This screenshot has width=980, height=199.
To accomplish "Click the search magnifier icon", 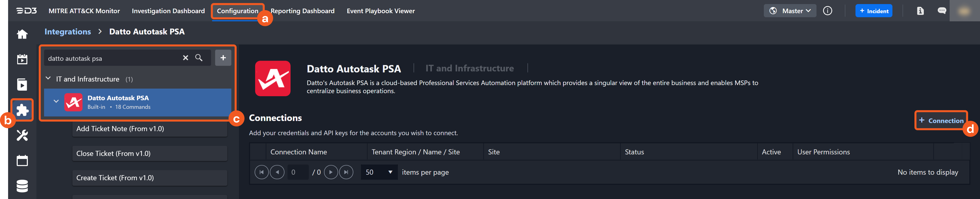I will [x=199, y=58].
